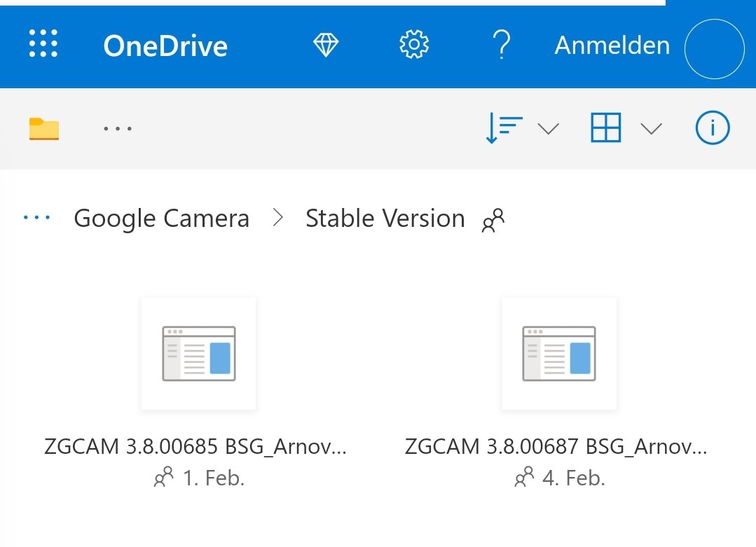Open the ZGCAM 3.8.00687 file thumbnail

559,354
